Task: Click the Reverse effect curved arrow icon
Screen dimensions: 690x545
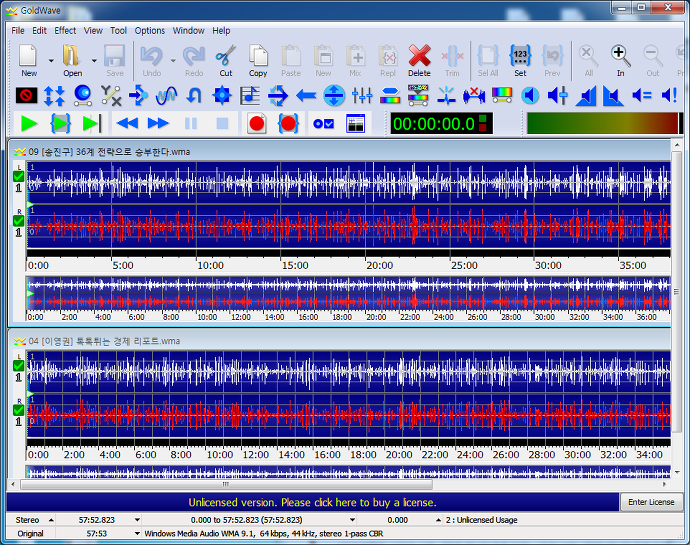Action: (x=194, y=95)
